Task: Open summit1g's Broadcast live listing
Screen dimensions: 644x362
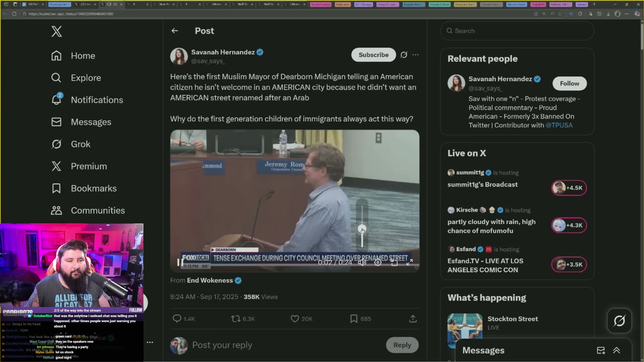Action: click(x=482, y=185)
